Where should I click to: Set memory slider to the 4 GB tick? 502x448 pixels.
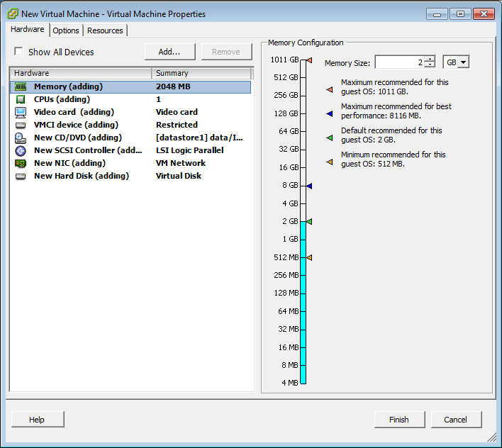click(303, 203)
